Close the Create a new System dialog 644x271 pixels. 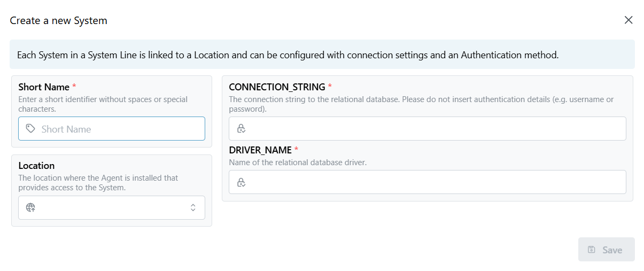click(629, 20)
